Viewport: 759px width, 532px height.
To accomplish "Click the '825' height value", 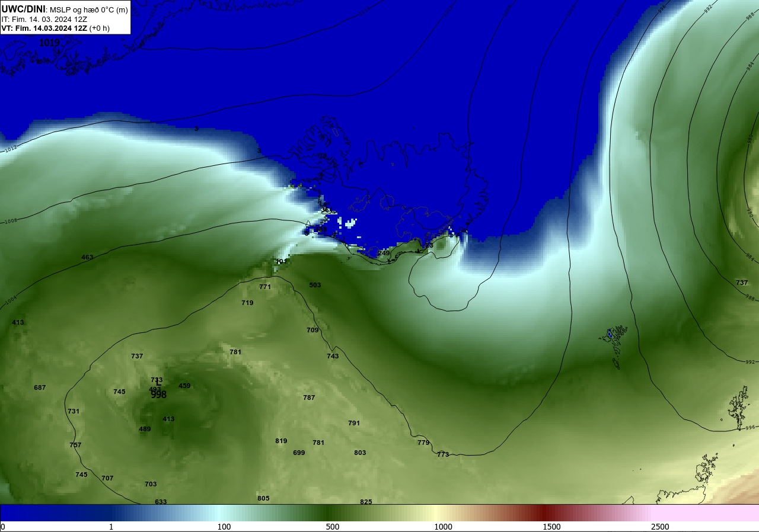I will coord(366,502).
